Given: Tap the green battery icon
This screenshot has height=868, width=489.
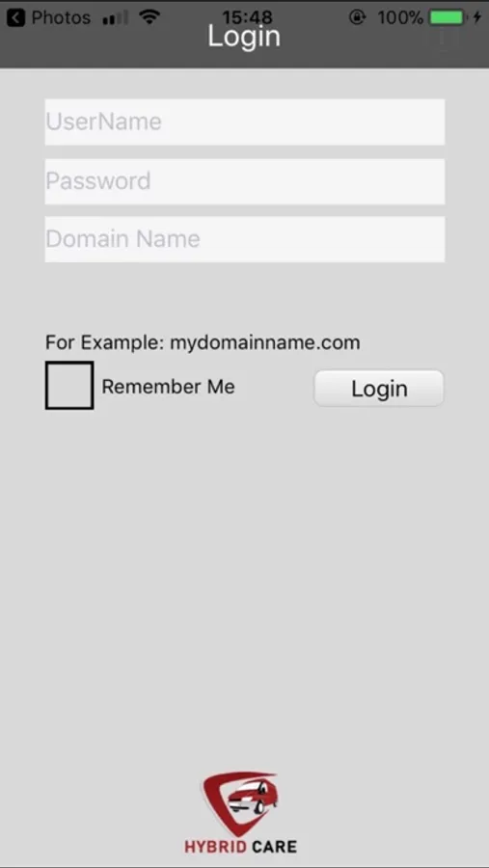Looking at the screenshot, I should click(448, 17).
